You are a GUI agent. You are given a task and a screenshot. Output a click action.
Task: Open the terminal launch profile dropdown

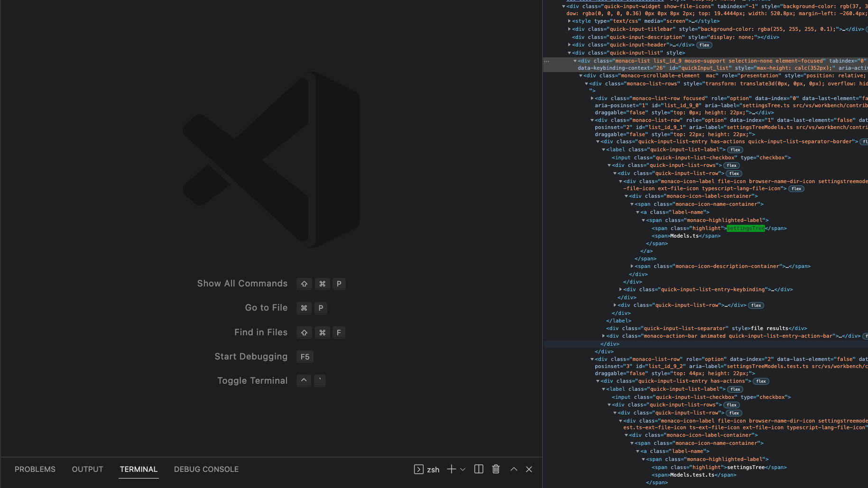pos(463,469)
